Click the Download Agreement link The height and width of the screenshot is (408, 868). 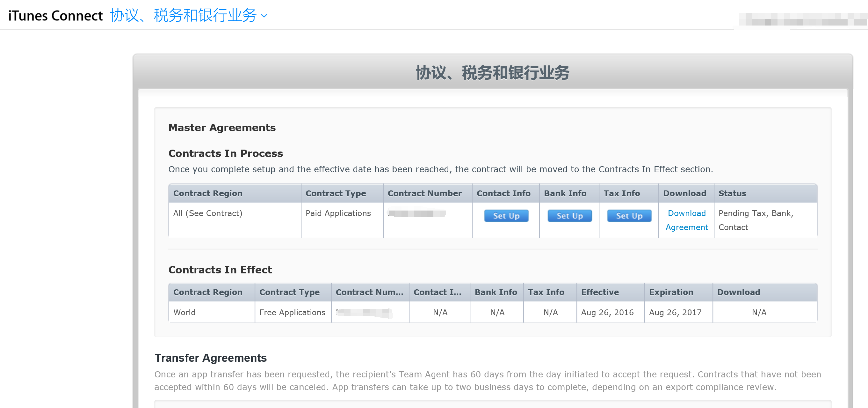687,220
